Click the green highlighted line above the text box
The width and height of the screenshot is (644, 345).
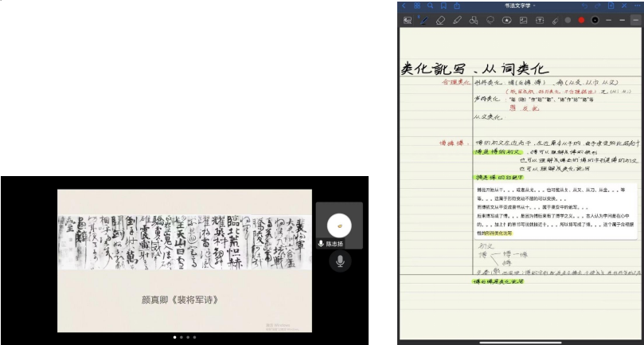click(x=499, y=178)
